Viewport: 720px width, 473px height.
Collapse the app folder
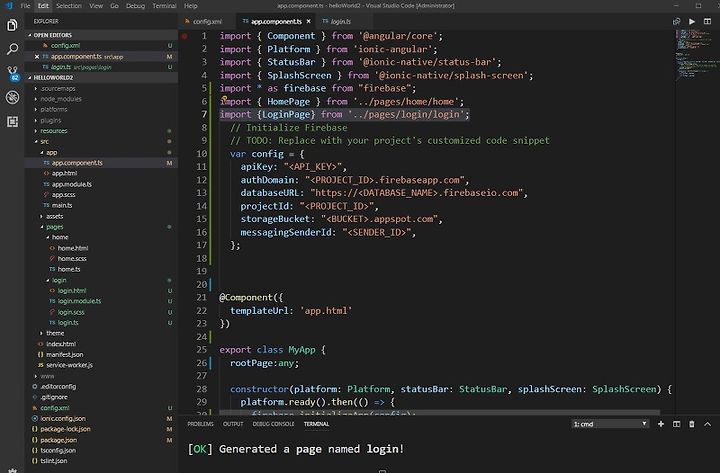coord(51,152)
